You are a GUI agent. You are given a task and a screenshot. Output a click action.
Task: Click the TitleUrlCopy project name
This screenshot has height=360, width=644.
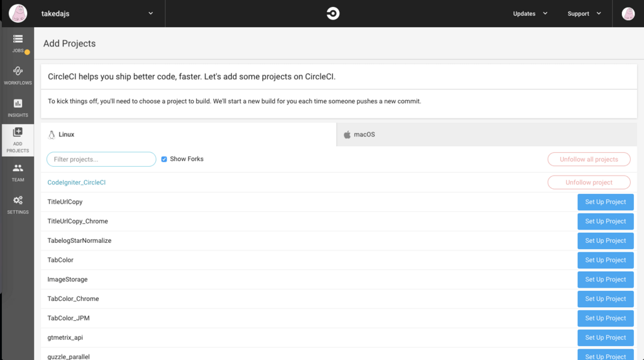click(x=65, y=202)
